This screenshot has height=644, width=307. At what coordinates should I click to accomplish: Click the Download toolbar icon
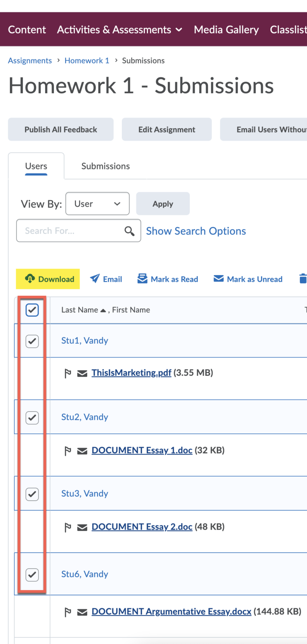[x=29, y=279]
